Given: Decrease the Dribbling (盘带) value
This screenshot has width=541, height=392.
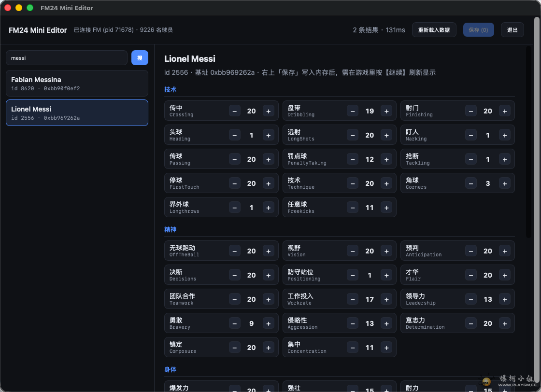Looking at the screenshot, I should coord(353,111).
